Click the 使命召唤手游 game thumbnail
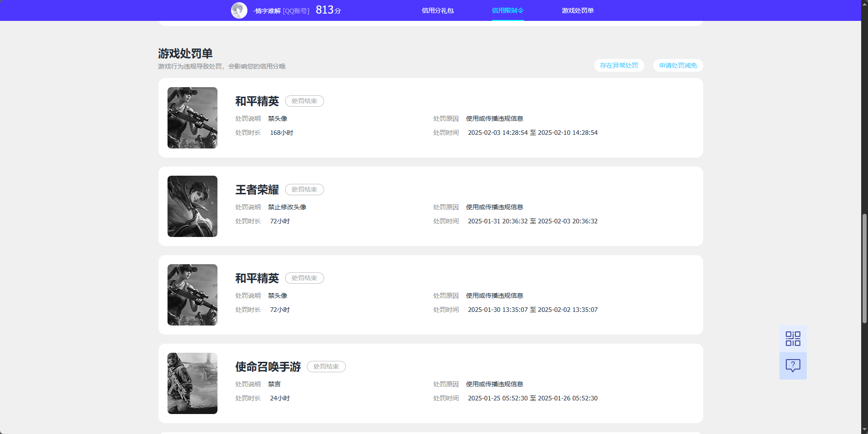The image size is (868, 434). pyautogui.click(x=192, y=383)
